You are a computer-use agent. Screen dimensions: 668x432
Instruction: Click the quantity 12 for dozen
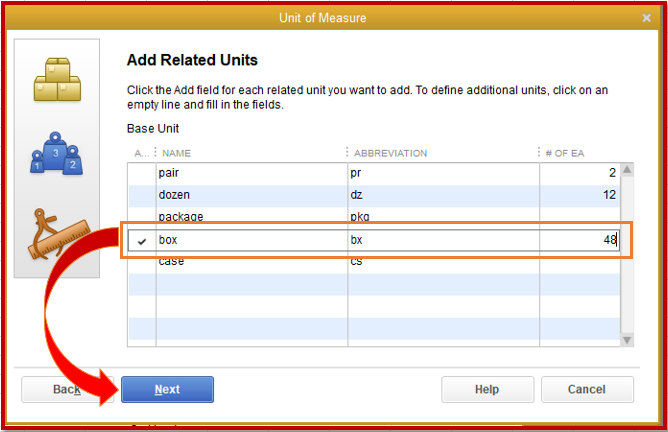[579, 196]
